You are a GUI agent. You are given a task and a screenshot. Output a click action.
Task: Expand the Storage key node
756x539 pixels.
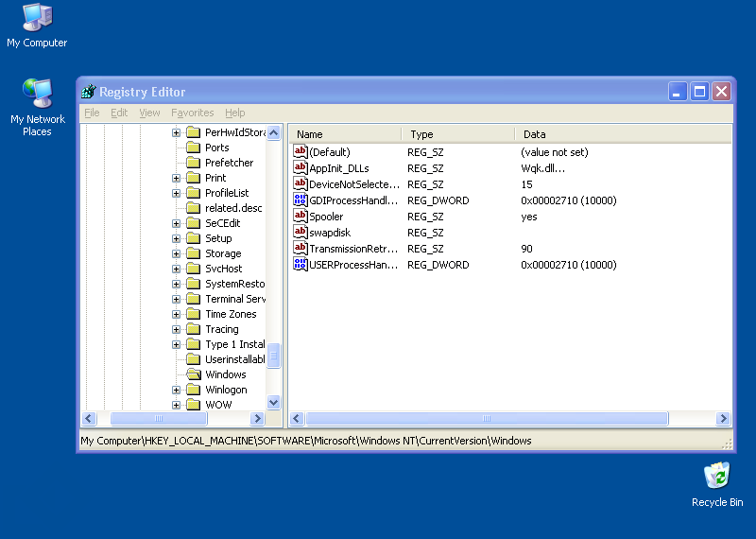(x=176, y=253)
